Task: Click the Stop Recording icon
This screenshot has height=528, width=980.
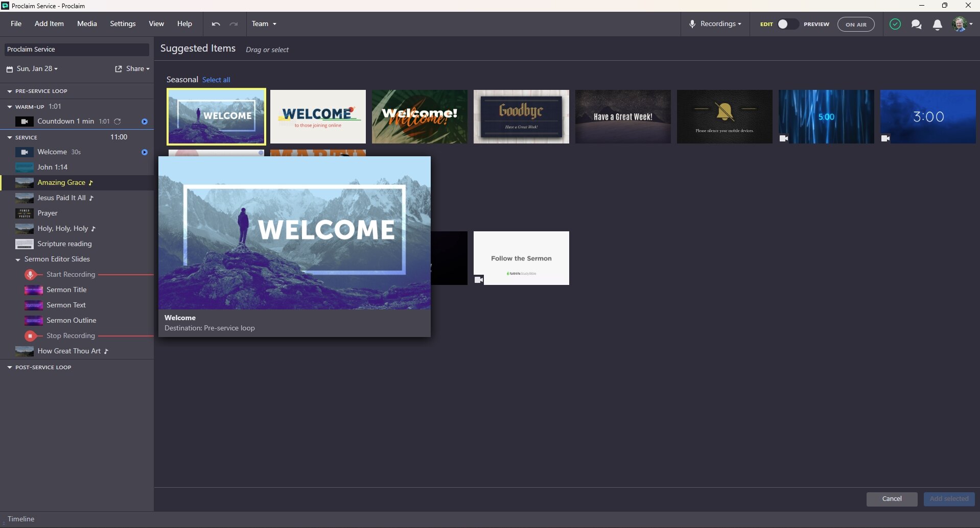Action: pos(31,335)
